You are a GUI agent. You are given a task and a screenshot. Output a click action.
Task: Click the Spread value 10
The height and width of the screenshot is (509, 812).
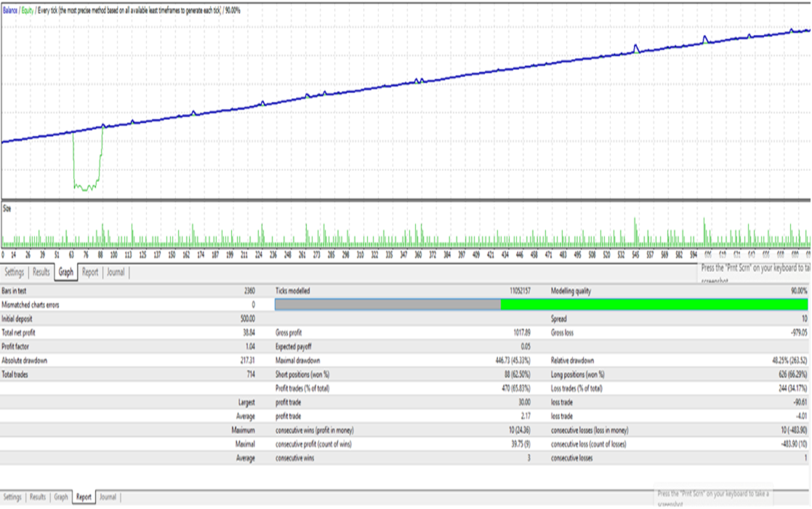pyautogui.click(x=805, y=319)
